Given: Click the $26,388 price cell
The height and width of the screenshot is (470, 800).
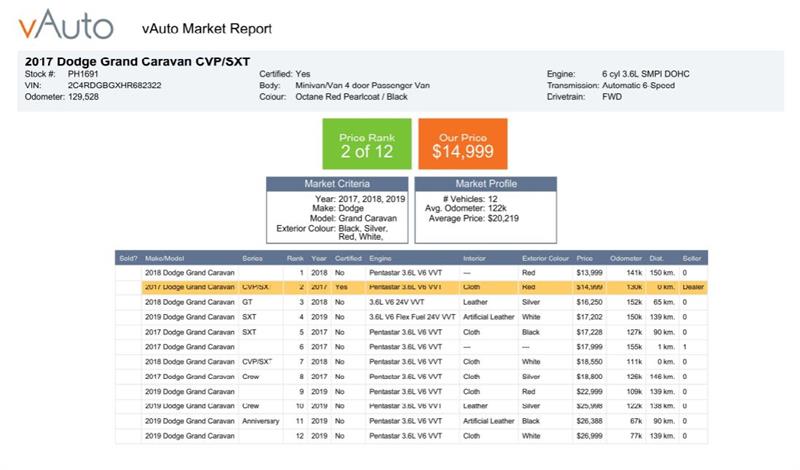Looking at the screenshot, I should (x=589, y=421).
